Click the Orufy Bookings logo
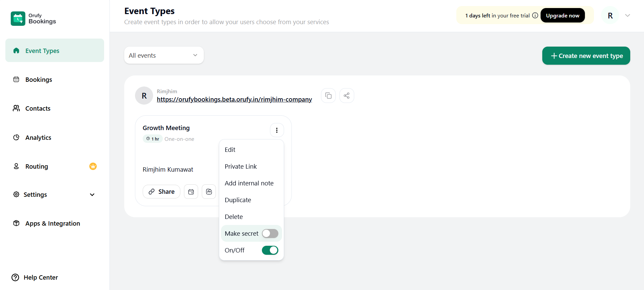Screen dimensions: 644x290 click(x=33, y=18)
